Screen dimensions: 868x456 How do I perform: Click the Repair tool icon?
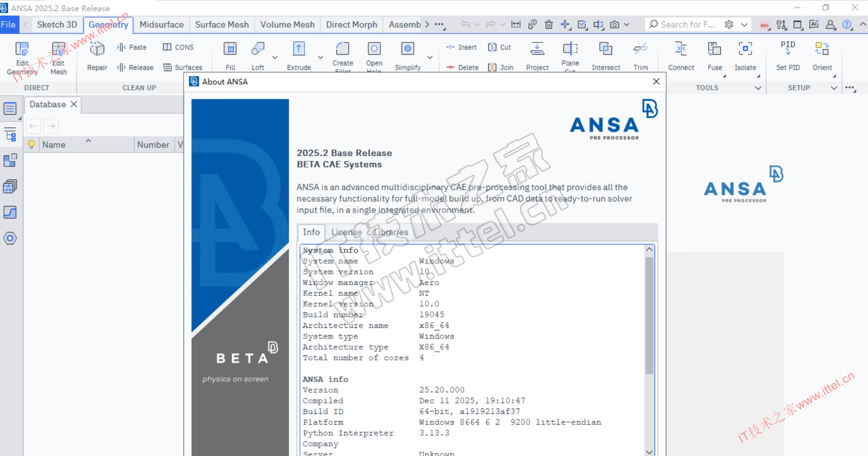click(x=97, y=49)
